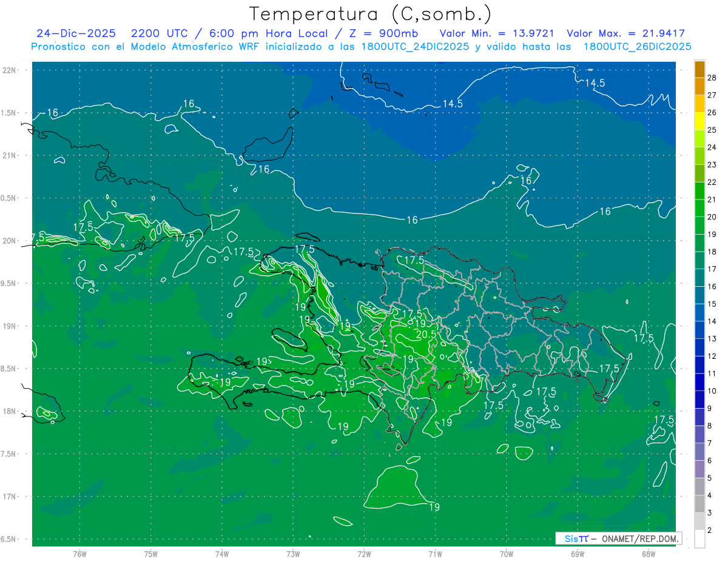This screenshot has width=728, height=562.
Task: Click colorbar value label "9"
Action: coord(710,408)
